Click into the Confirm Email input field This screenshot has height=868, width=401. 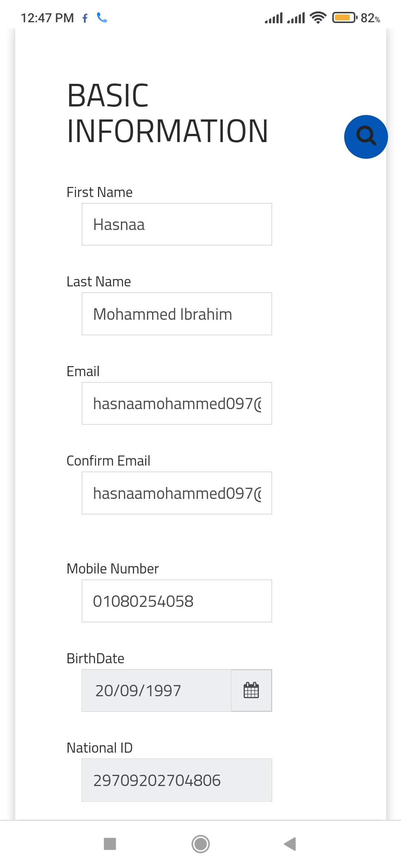[177, 493]
